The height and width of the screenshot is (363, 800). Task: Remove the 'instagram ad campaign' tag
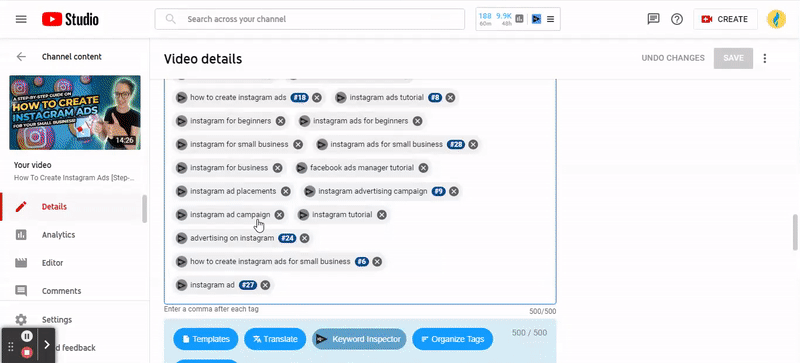click(x=280, y=215)
